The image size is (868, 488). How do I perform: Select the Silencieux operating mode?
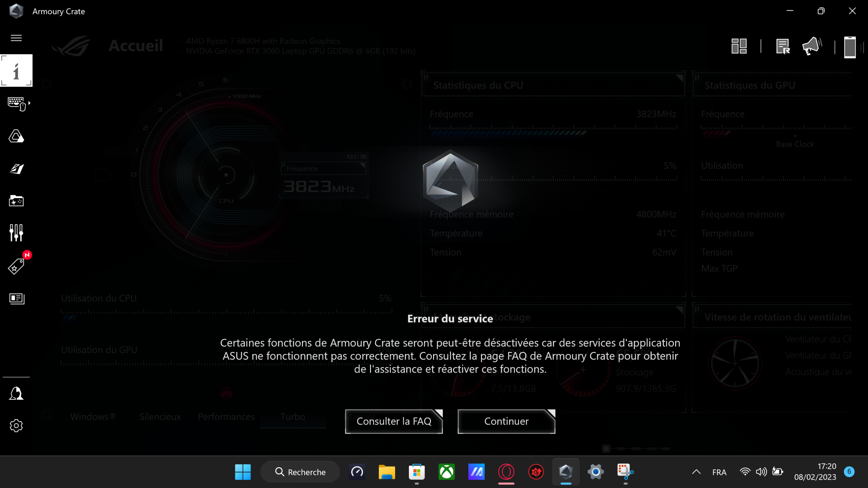(160, 417)
